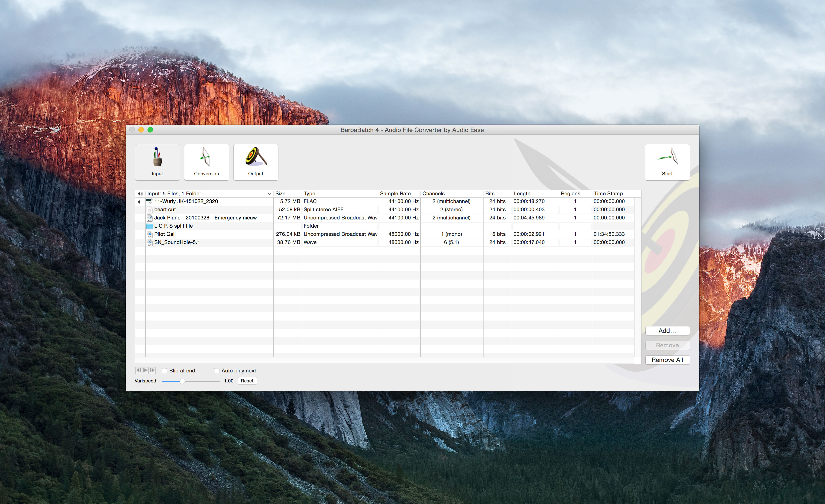Open the Output settings icon
The width and height of the screenshot is (825, 504).
(255, 162)
